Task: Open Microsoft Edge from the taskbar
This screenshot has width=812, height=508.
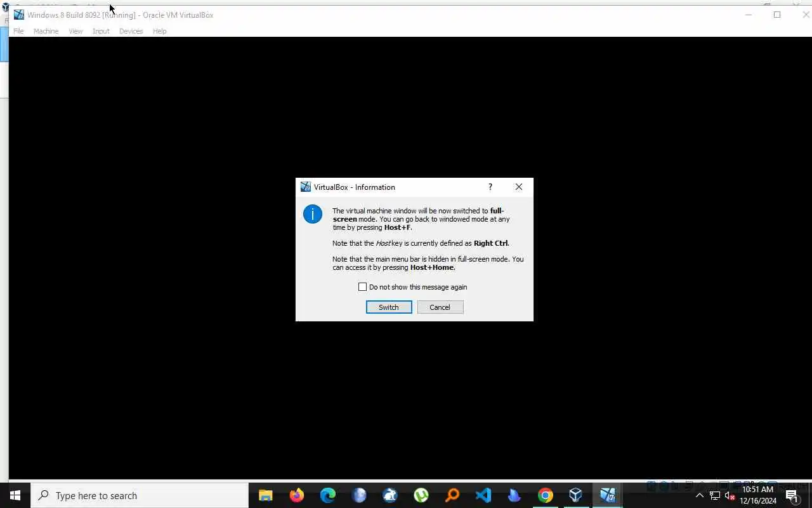Action: point(327,495)
